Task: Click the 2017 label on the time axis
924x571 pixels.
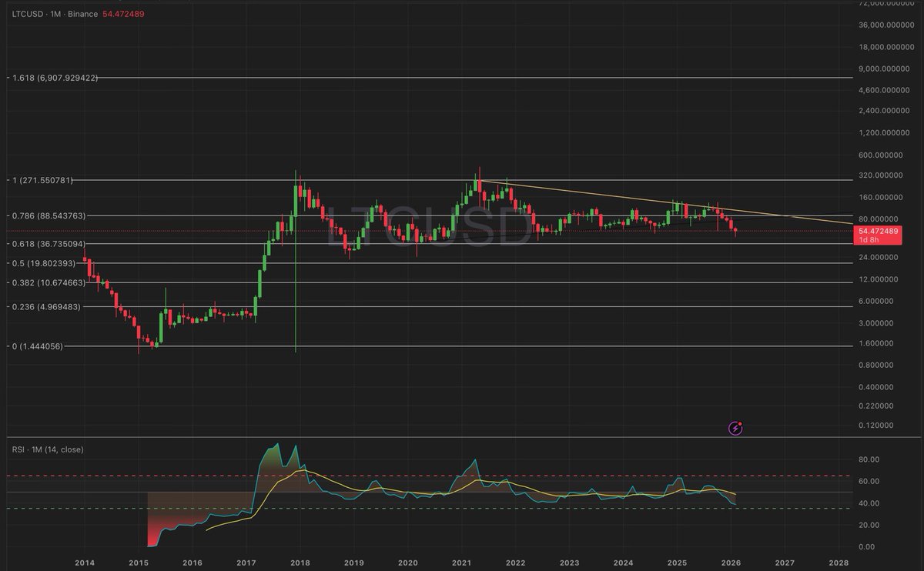Action: pos(246,564)
